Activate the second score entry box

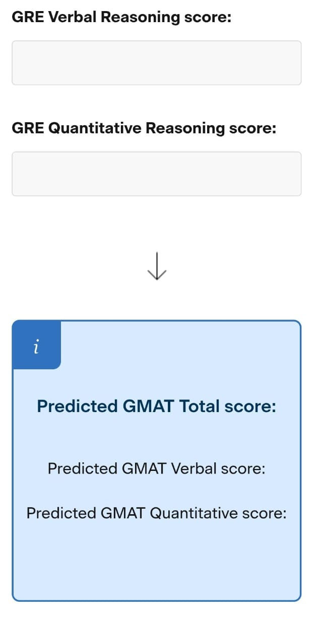[157, 174]
